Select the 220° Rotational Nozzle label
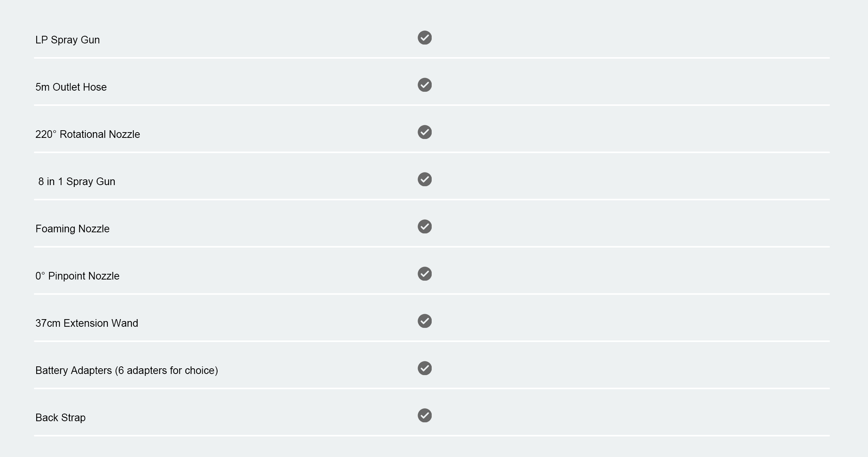The image size is (868, 457). click(88, 134)
